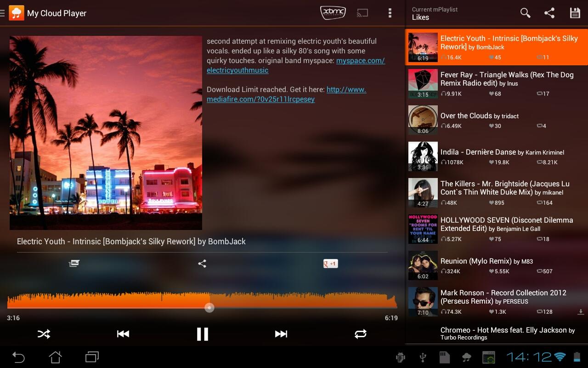Screen dimensions: 588x368
Task: Click elapsed time 3:16
Action: (x=13, y=318)
